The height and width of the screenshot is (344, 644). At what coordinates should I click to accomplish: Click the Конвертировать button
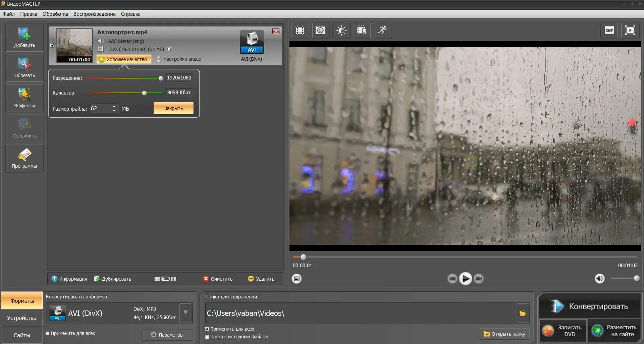590,306
